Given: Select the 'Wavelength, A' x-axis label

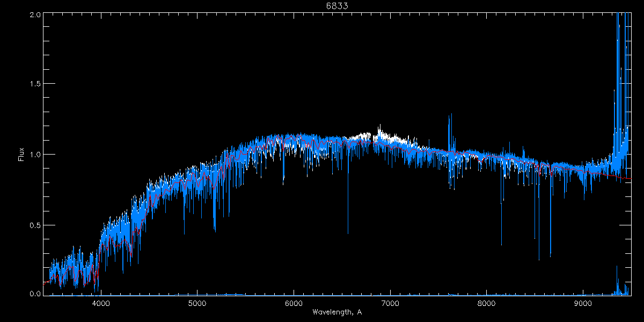Looking at the screenshot, I should click(x=336, y=312).
